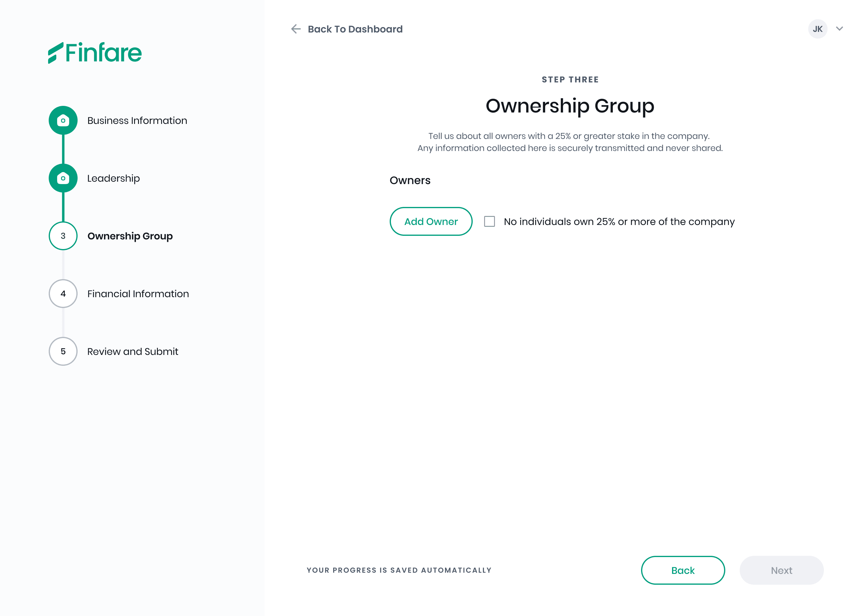
Task: Click the 'Tell us about all owners' description
Action: coord(570,142)
